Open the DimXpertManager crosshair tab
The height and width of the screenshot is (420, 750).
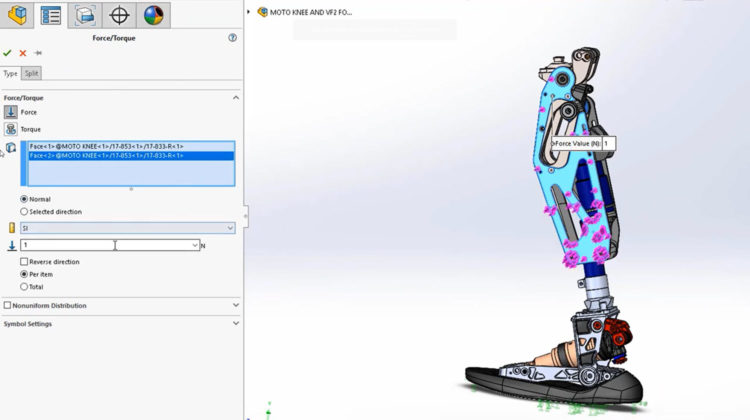pos(119,15)
